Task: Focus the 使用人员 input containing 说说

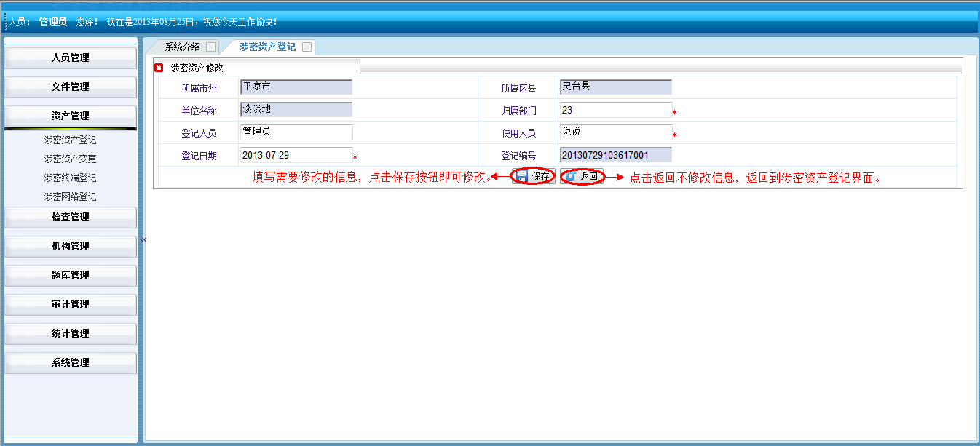Action: tap(616, 132)
